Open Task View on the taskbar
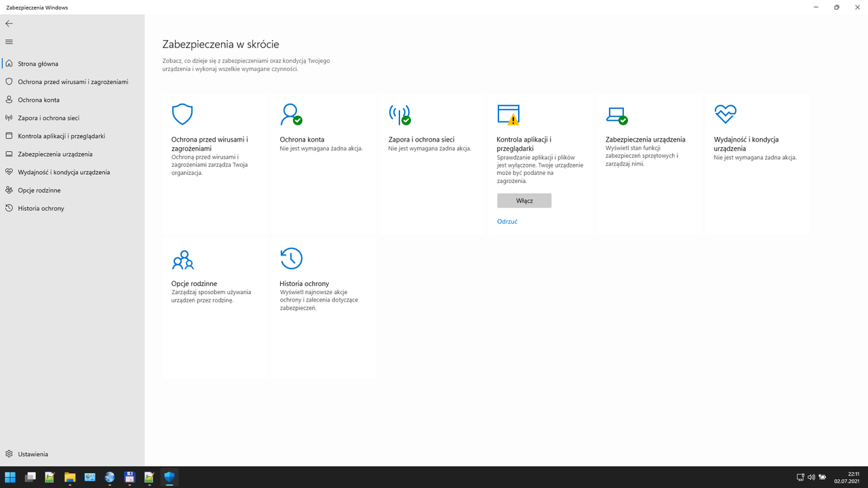Screen dimensions: 868x488 (30, 478)
